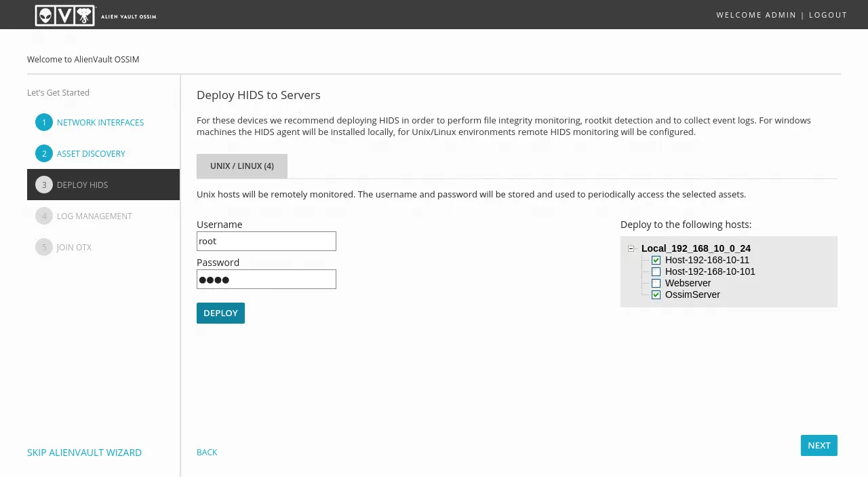This screenshot has height=477, width=868.
Task: Check the Host-192-168-10-101 checkbox
Action: pyautogui.click(x=656, y=272)
